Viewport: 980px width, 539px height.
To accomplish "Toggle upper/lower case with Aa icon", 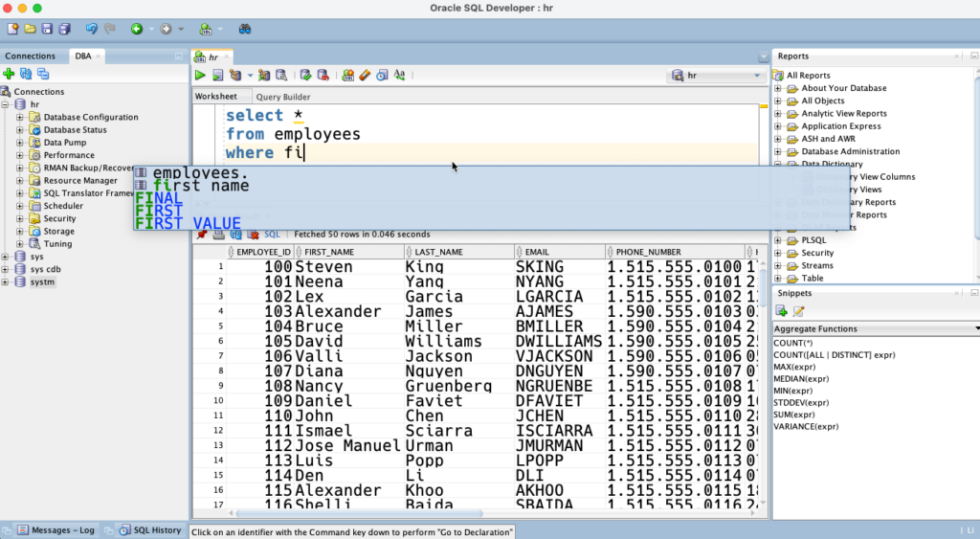I will click(x=399, y=75).
